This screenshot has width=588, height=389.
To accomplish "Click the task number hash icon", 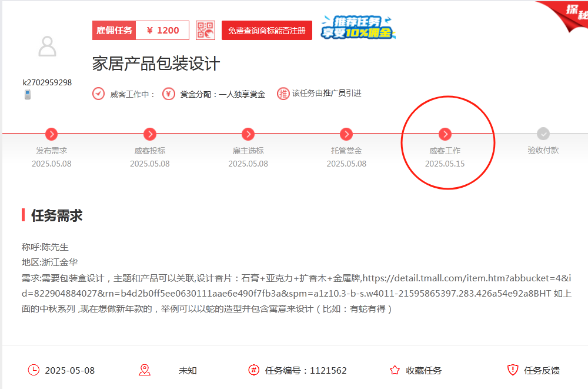I will click(253, 370).
